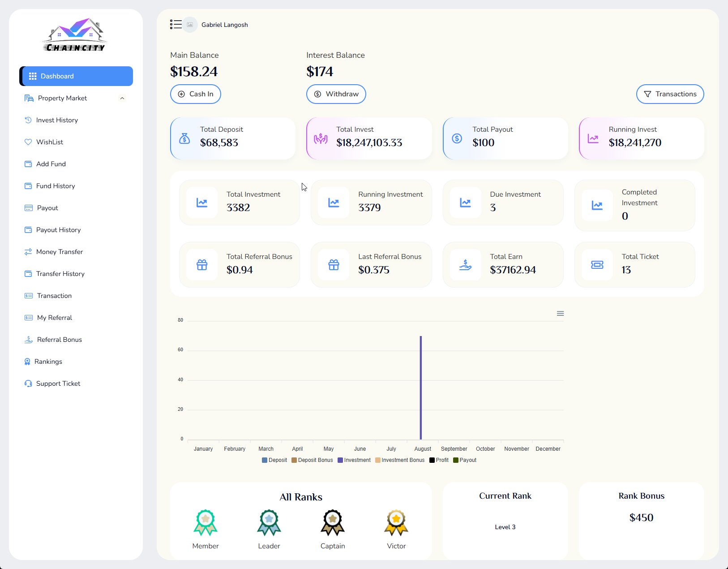The image size is (728, 569).
Task: Open Transactions filter button
Action: 670,94
